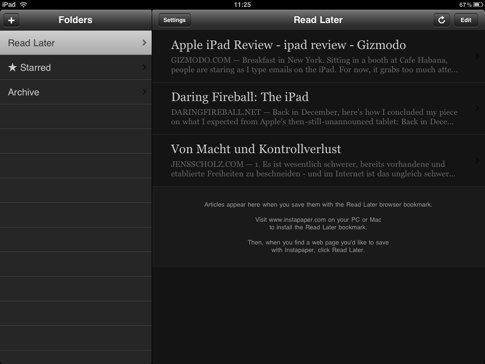Tap chevron on Gizmodo article row

click(x=477, y=56)
